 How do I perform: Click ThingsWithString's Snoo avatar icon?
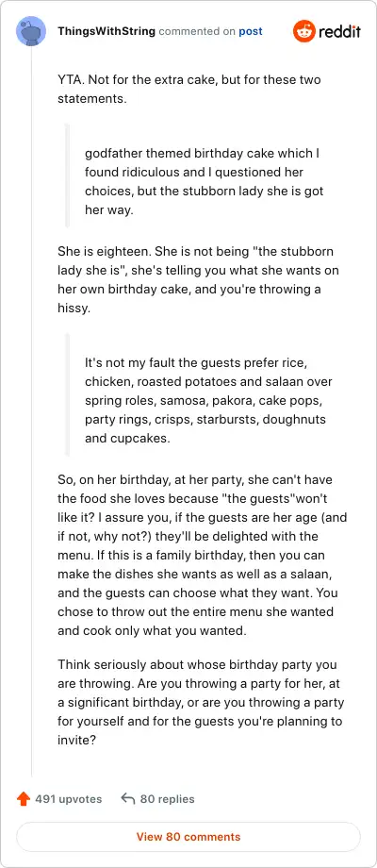(31, 31)
